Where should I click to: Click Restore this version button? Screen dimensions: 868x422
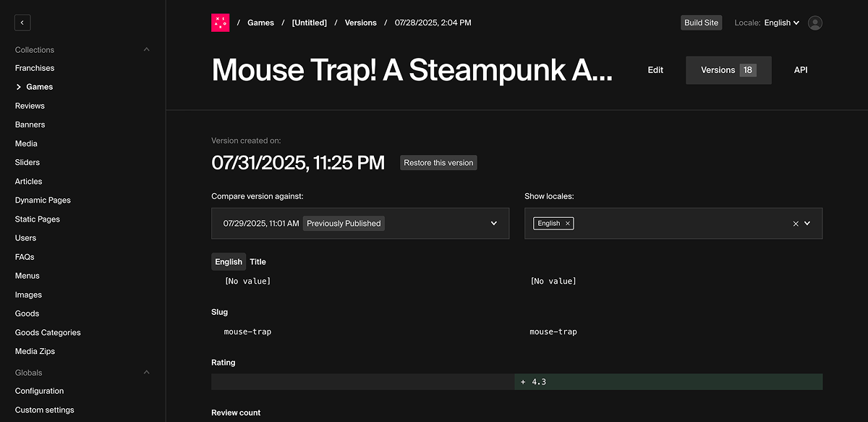[438, 163]
